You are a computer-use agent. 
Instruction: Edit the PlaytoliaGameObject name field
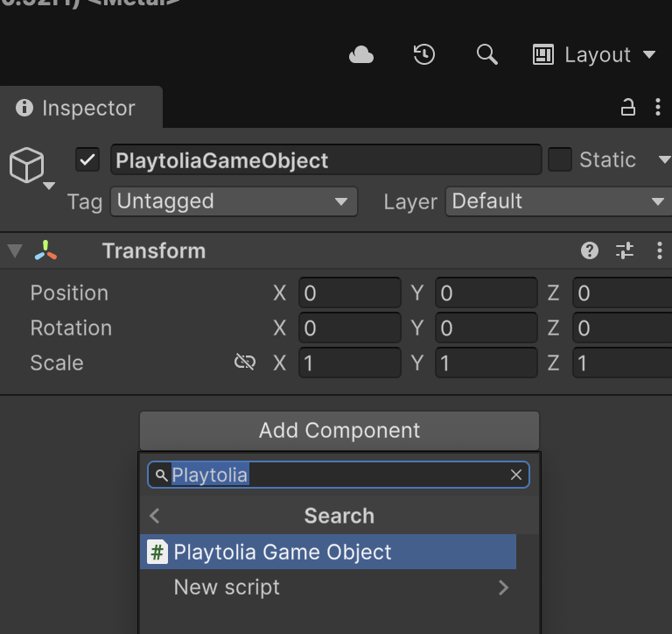326,159
